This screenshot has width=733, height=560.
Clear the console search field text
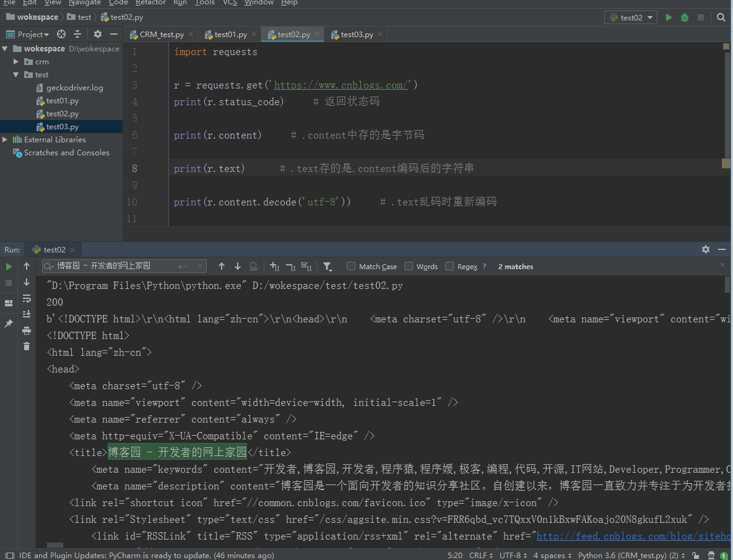coord(199,266)
